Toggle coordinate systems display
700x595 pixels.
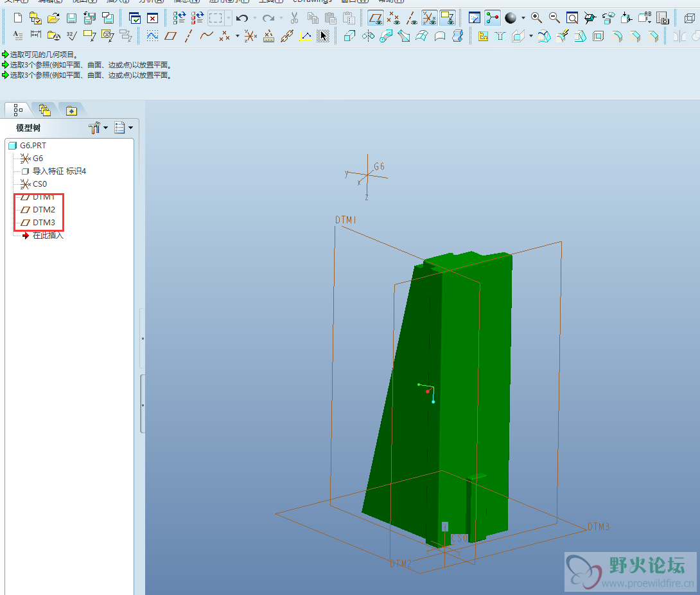point(430,18)
